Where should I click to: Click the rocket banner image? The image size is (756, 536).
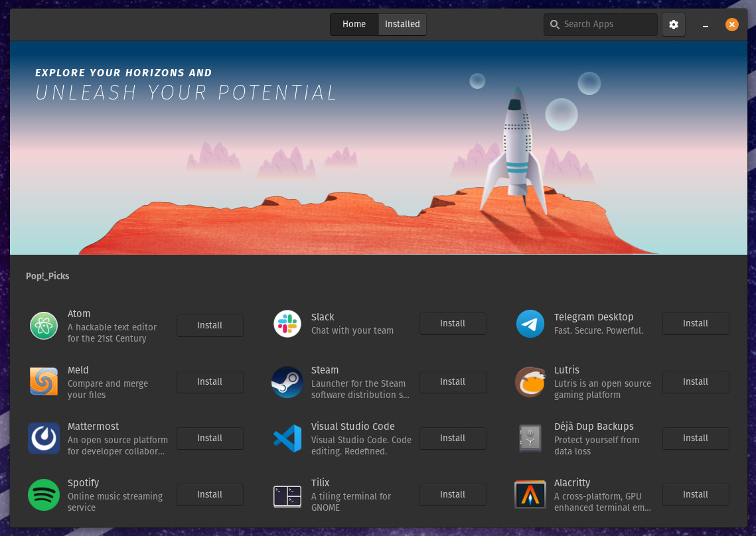[x=378, y=147]
